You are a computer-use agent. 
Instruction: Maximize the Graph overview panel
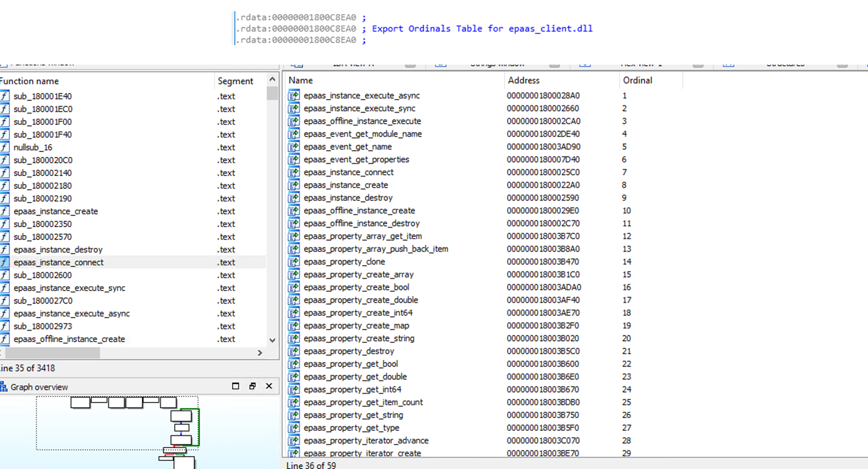pyautogui.click(x=235, y=386)
